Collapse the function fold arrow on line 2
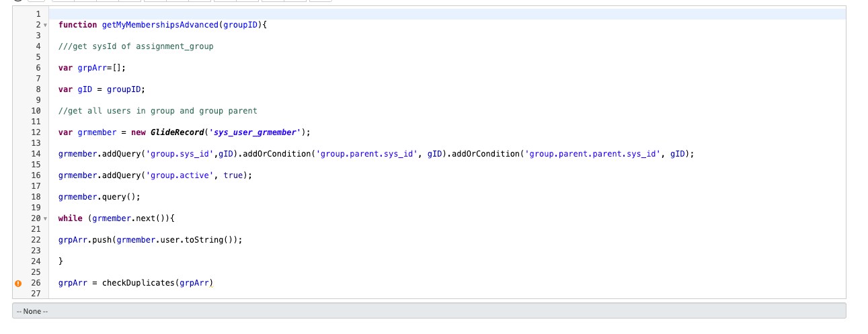 point(45,25)
